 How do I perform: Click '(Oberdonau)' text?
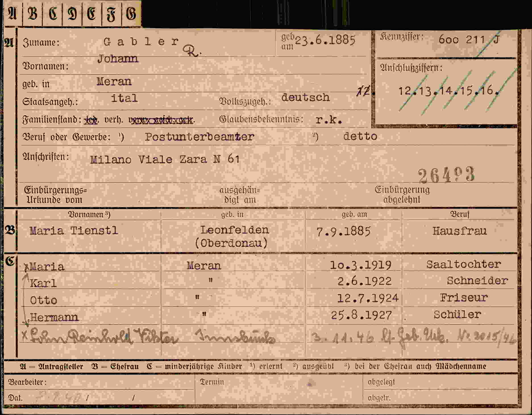coord(231,243)
